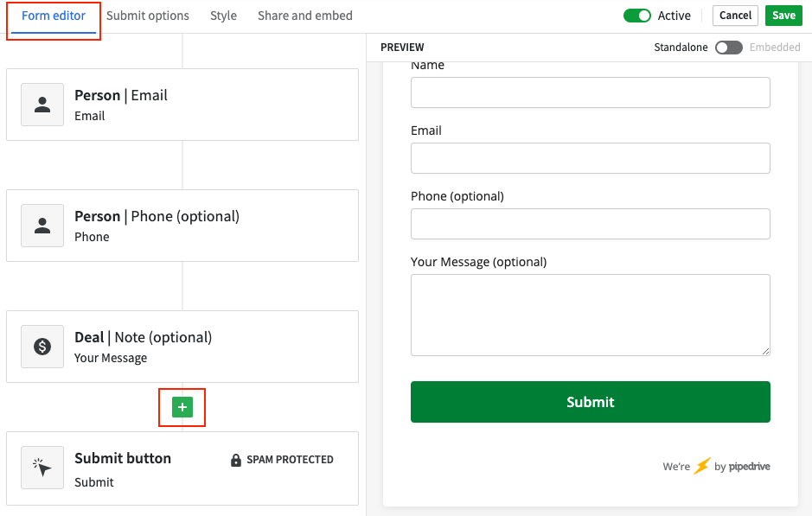Open the Share and embed tab

tap(305, 16)
